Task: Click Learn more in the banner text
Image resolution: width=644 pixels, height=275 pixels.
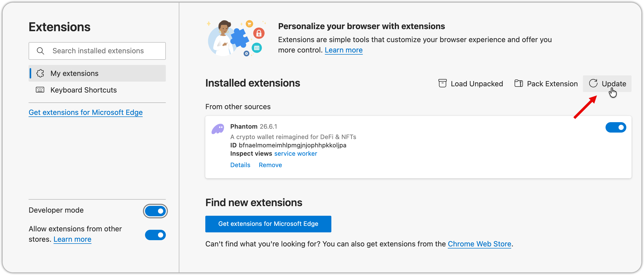Action: [x=343, y=50]
